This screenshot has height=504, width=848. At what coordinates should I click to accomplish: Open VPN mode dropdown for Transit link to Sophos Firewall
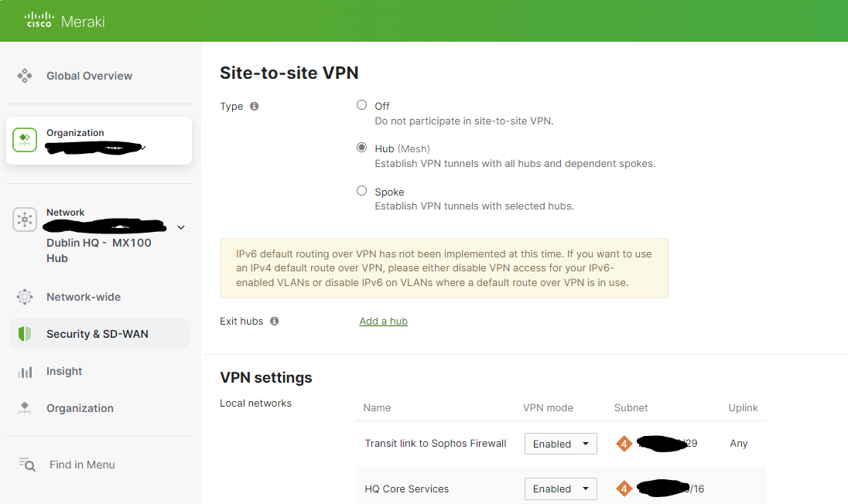point(560,443)
